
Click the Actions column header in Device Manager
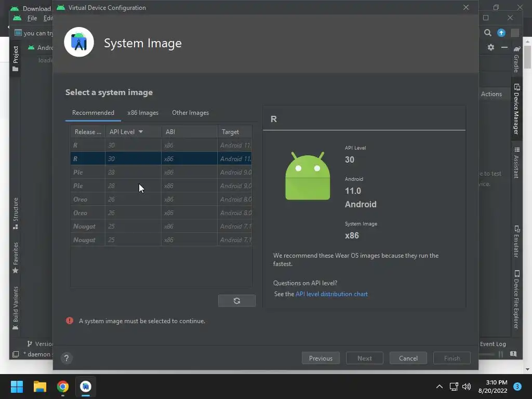pyautogui.click(x=491, y=94)
